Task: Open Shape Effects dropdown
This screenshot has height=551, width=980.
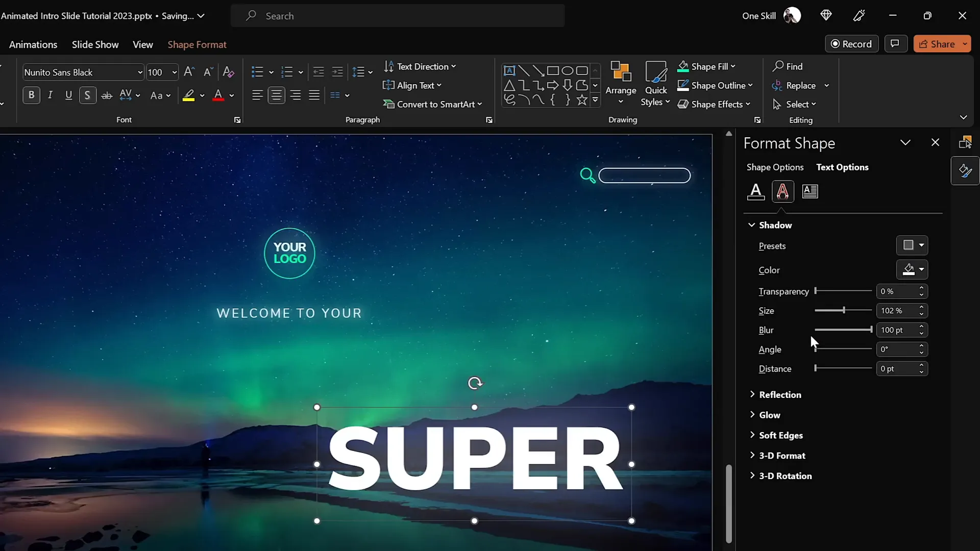Action: coord(714,104)
